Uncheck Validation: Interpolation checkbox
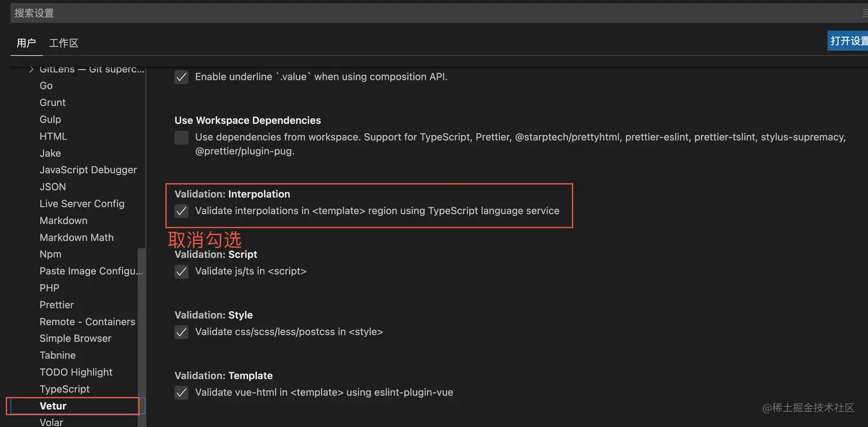This screenshot has height=427, width=868. coord(181,211)
